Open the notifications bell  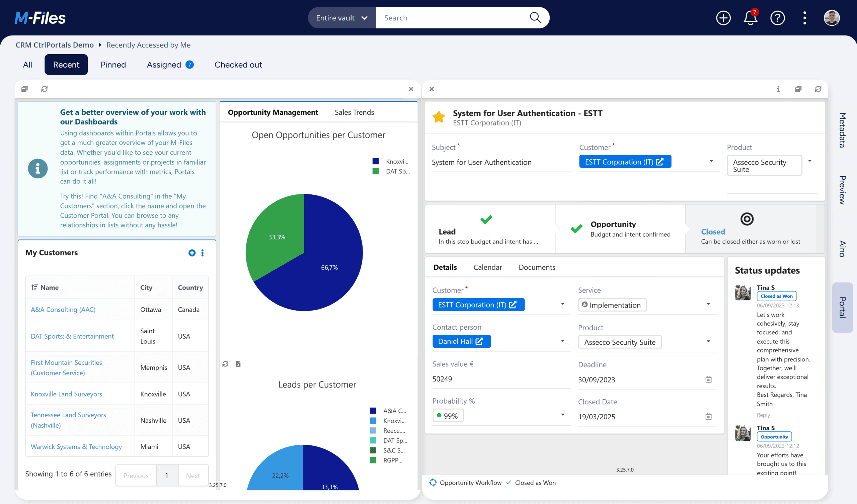750,18
